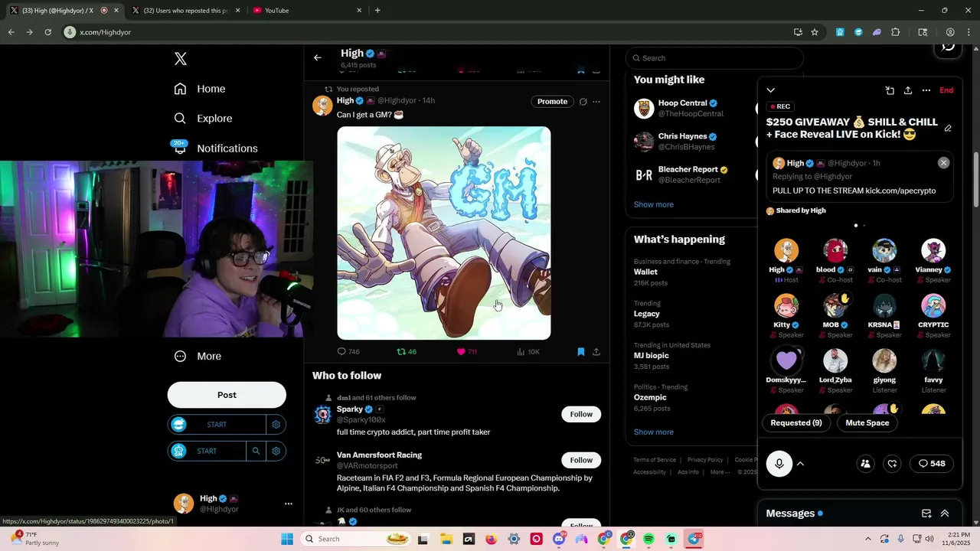Compose a new post with Post button
Screen dimensions: 980x551
(227, 395)
